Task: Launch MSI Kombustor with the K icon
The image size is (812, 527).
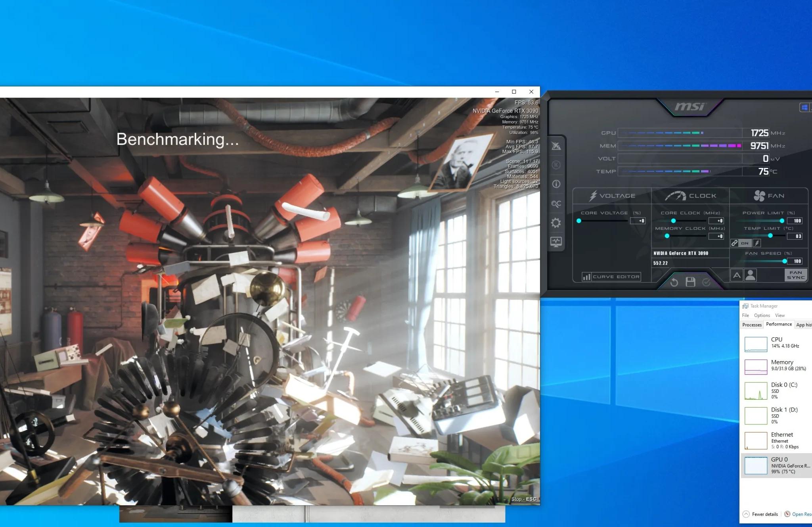Action: pos(556,165)
